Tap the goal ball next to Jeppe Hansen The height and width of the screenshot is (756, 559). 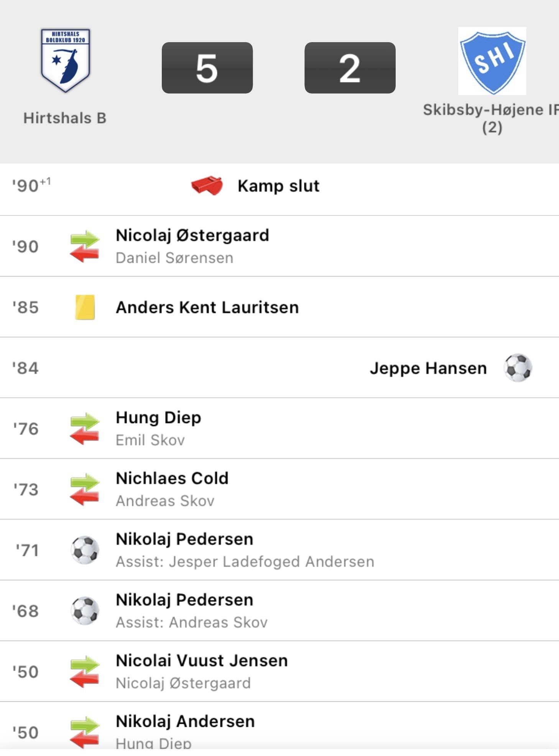tap(518, 368)
